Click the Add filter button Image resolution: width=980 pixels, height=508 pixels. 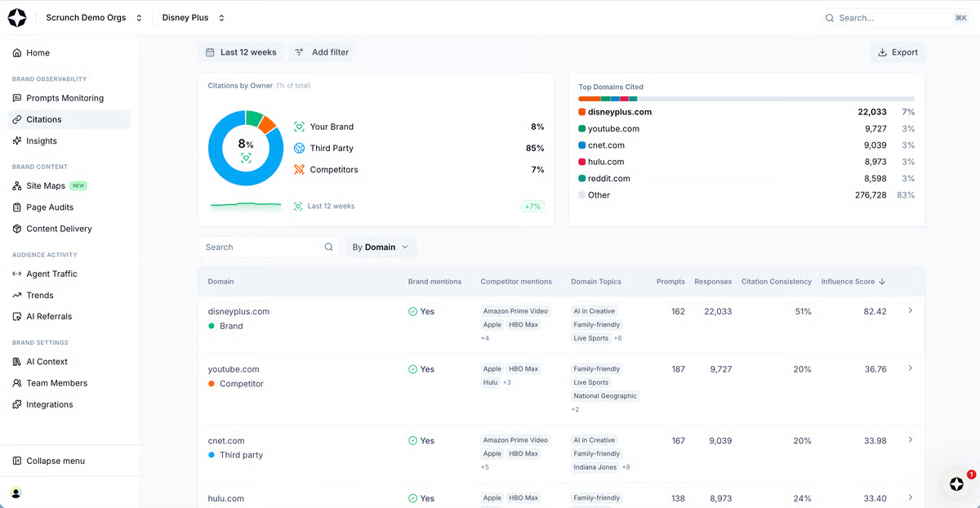(321, 51)
